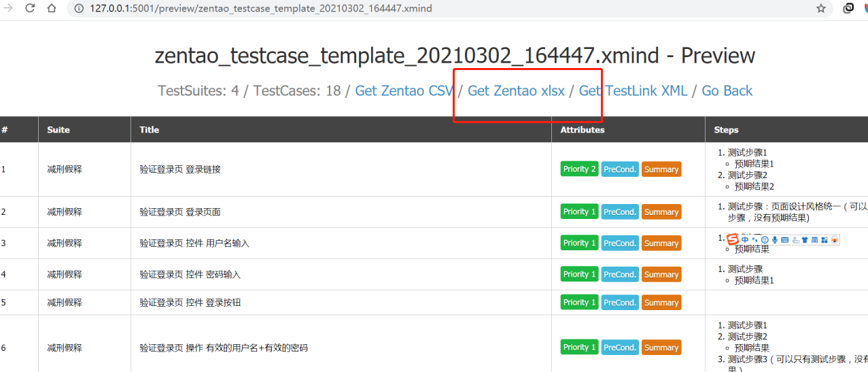Click PreCond. badge for 登录按钮 row
Viewport: 868px width, 372px height.
tap(620, 303)
